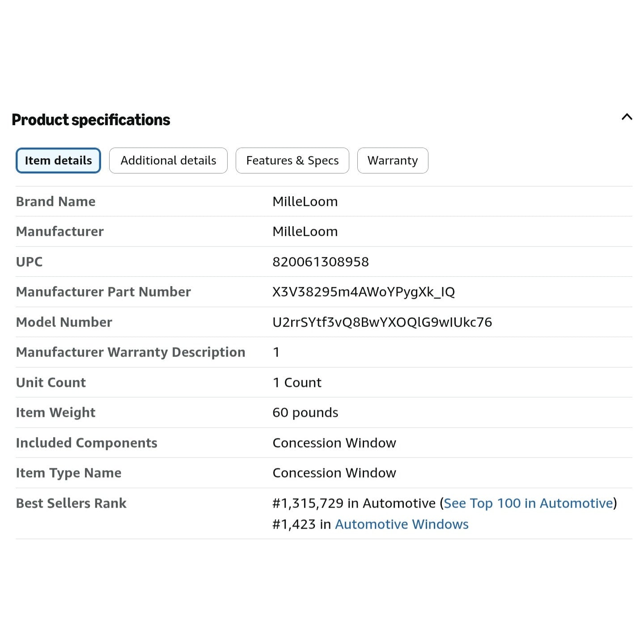
Task: Click the Item Weight 60 pounds value
Action: click(305, 413)
